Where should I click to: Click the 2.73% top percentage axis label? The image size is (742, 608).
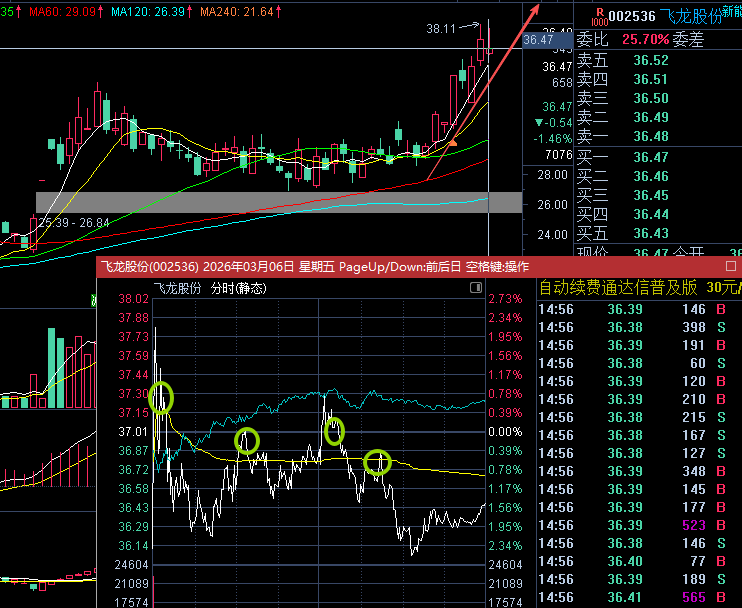click(x=505, y=299)
